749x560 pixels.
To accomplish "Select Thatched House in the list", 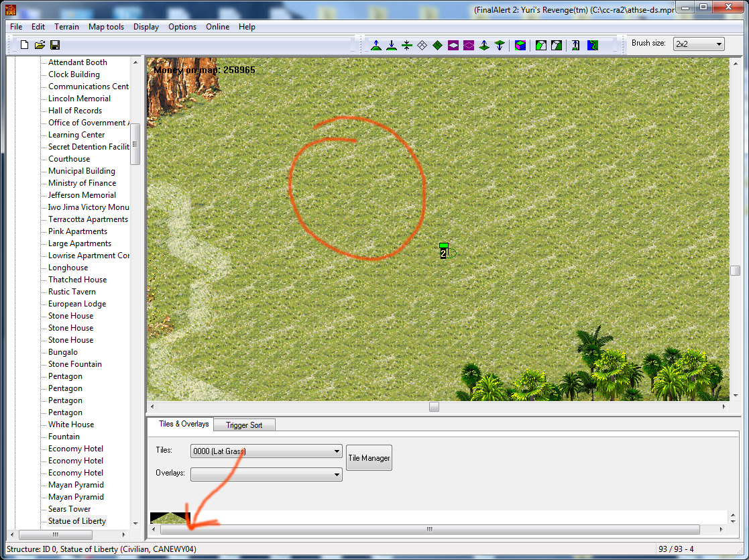I will (x=77, y=280).
